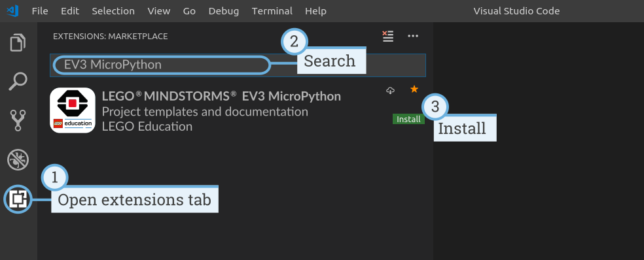Click 'Project templates and documentation' description
Image resolution: width=644 pixels, height=260 pixels.
pos(205,112)
